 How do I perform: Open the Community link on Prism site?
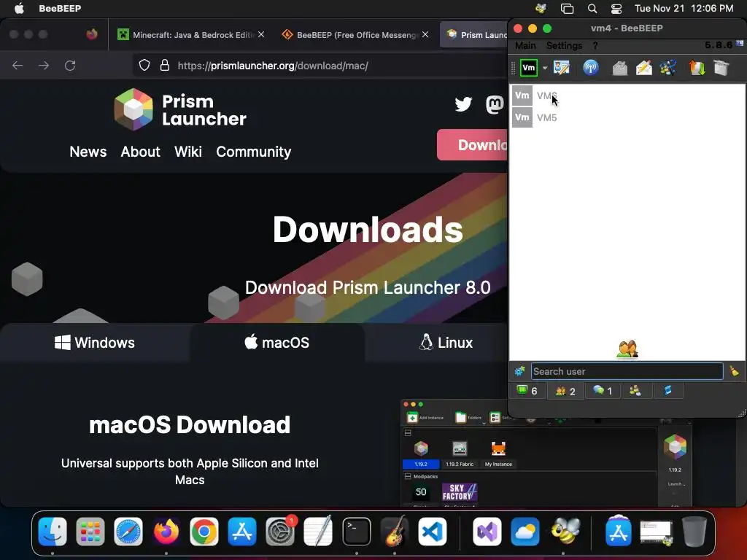253,152
